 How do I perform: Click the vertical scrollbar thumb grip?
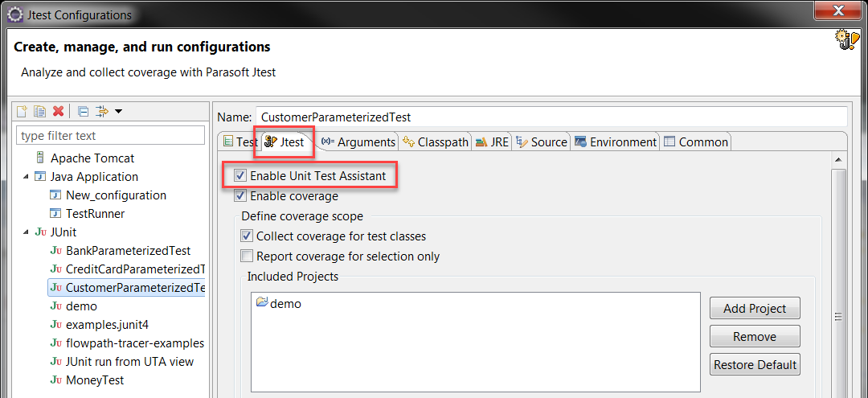click(x=838, y=317)
